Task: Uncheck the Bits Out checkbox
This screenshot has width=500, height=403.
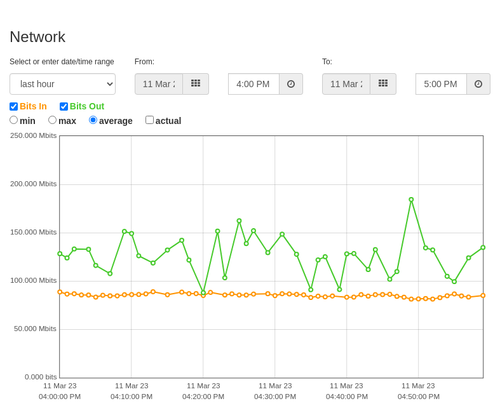Action: pos(64,106)
